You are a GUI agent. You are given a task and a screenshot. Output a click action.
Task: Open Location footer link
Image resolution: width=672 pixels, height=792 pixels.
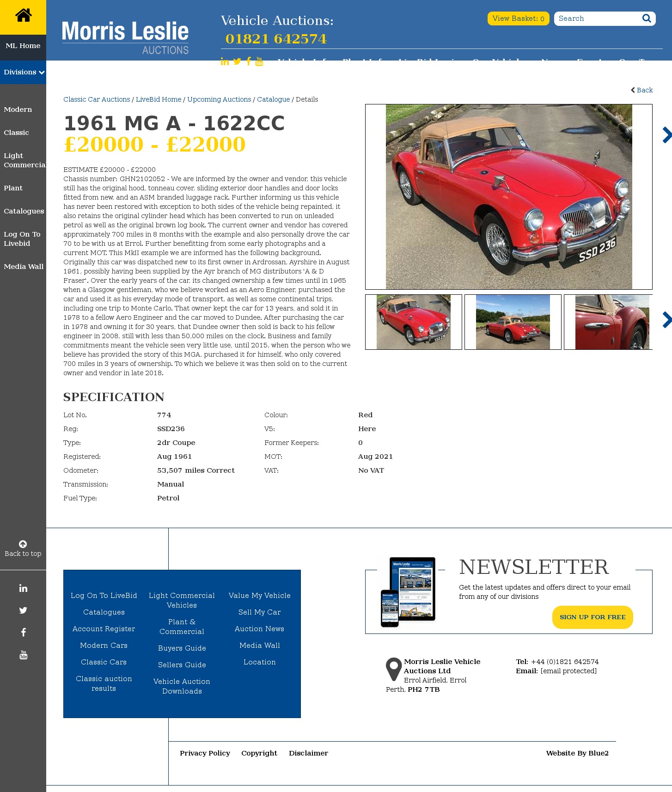click(x=260, y=662)
